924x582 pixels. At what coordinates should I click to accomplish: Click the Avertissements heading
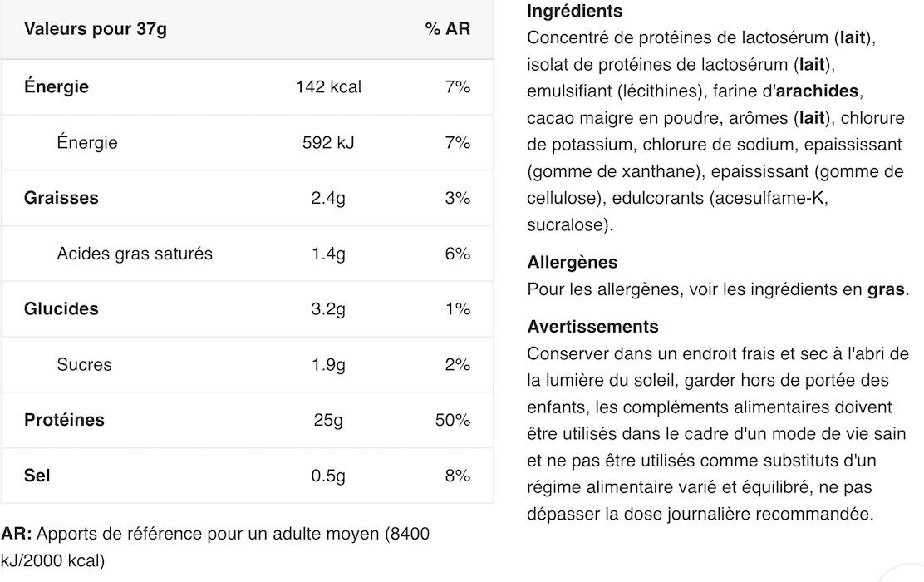point(592,327)
